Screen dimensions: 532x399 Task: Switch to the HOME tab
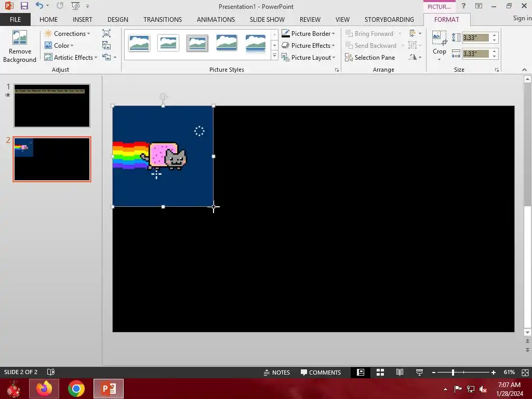(x=48, y=19)
